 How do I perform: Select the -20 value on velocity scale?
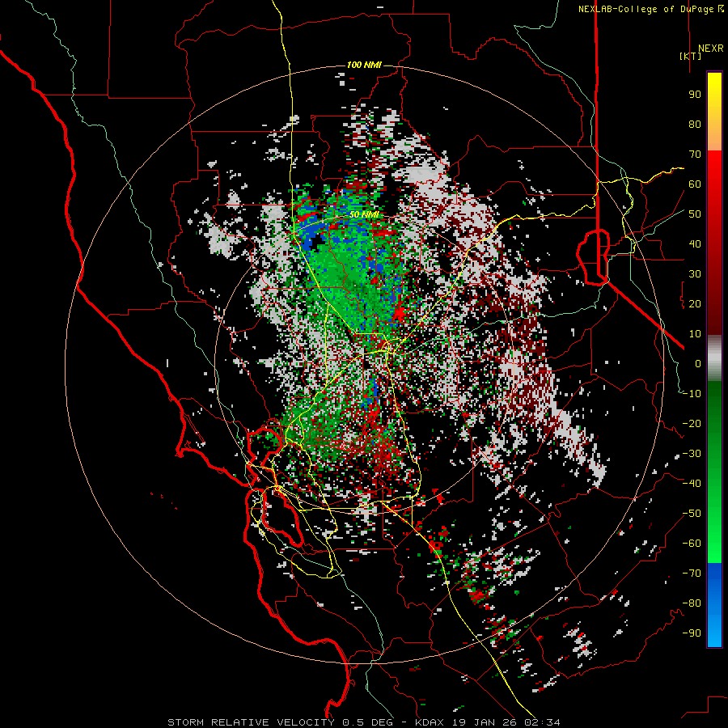click(x=692, y=424)
